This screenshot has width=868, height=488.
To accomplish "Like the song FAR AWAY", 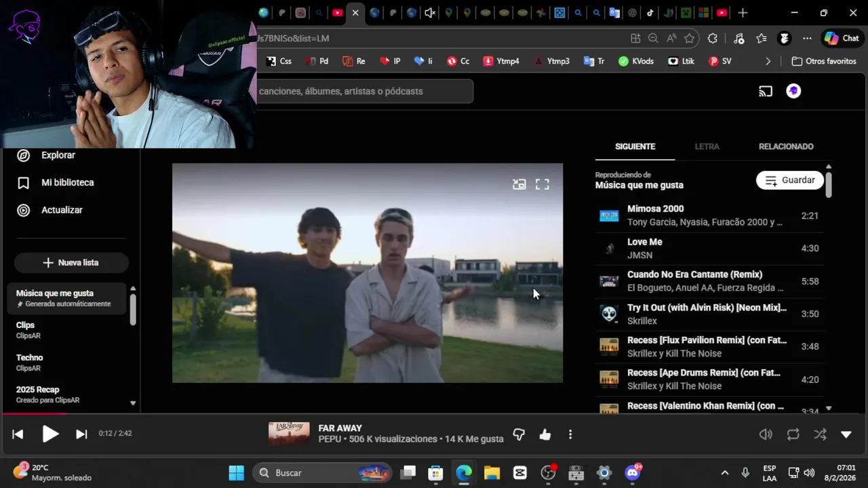I will (545, 434).
